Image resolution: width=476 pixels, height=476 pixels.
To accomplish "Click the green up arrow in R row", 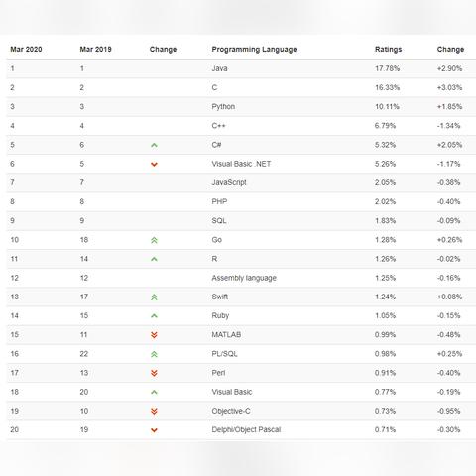I will click(154, 259).
